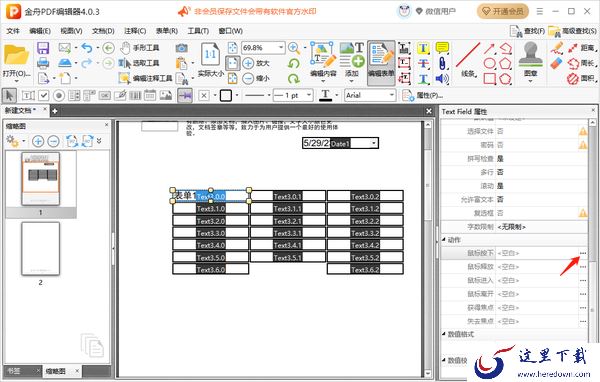
Task: Click the 开通会员 membership button
Action: pyautogui.click(x=503, y=11)
